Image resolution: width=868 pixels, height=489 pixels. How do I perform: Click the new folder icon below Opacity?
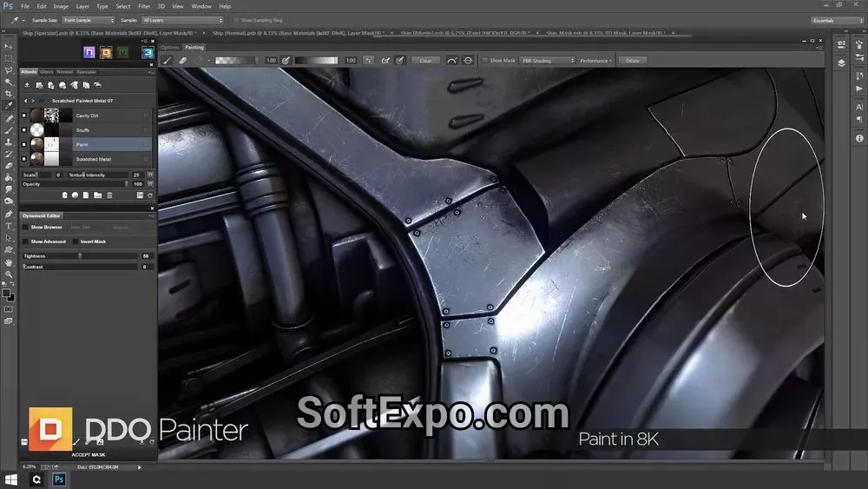pyautogui.click(x=97, y=195)
